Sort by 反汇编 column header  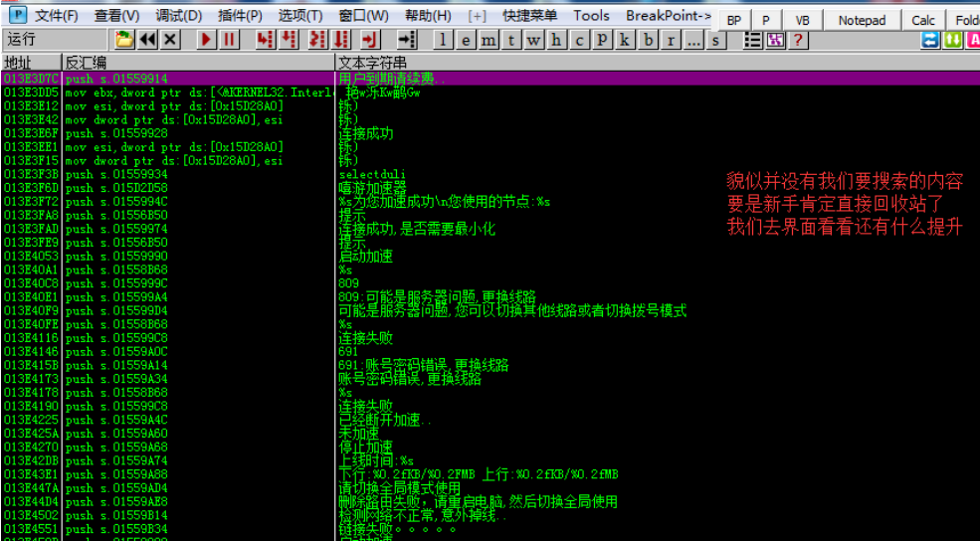tap(198, 63)
